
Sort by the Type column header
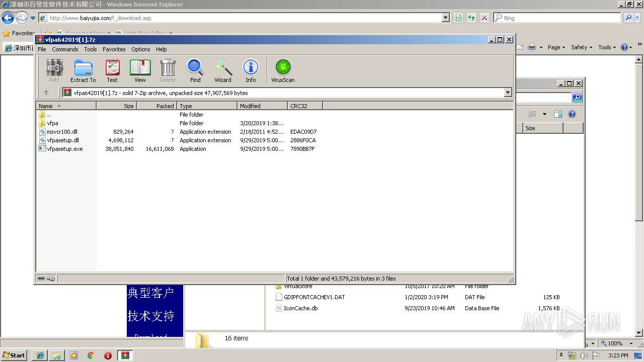(x=207, y=106)
